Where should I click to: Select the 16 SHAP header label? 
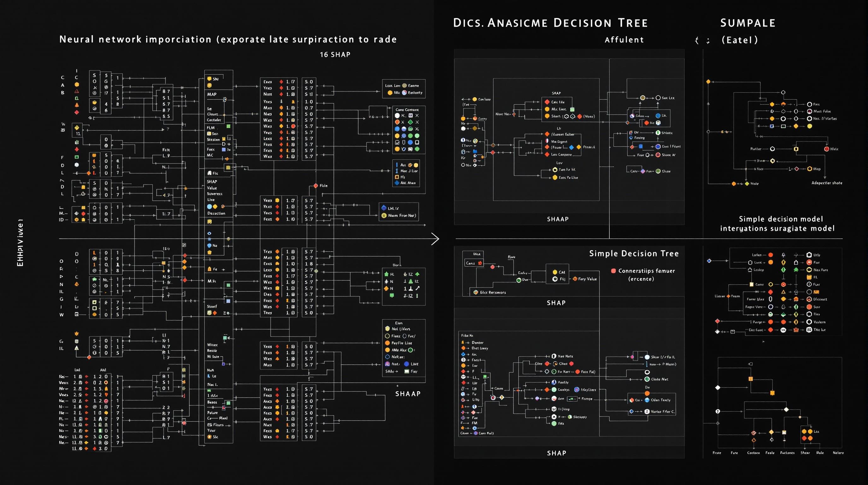point(335,55)
